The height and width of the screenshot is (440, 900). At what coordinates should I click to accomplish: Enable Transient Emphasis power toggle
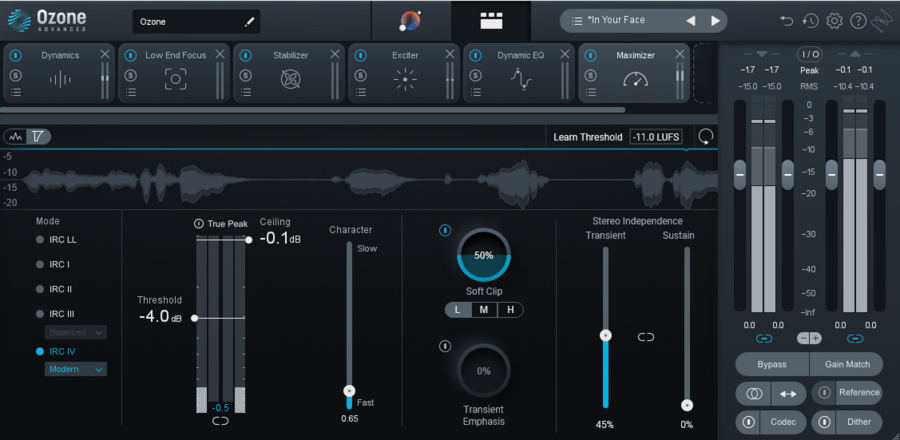444,346
